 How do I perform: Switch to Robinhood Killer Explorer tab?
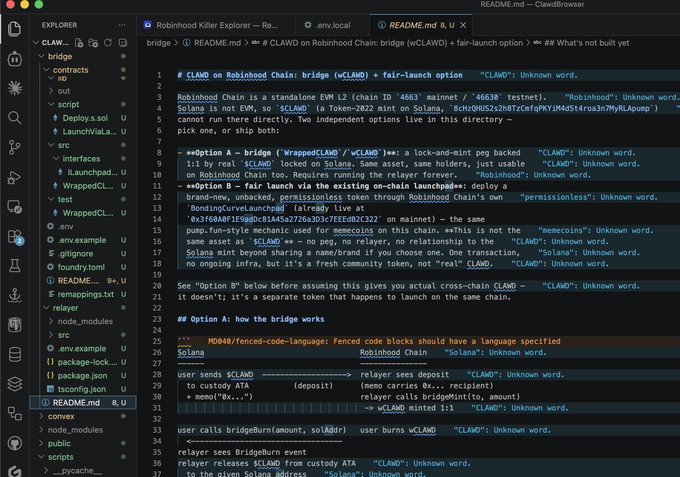coord(216,25)
